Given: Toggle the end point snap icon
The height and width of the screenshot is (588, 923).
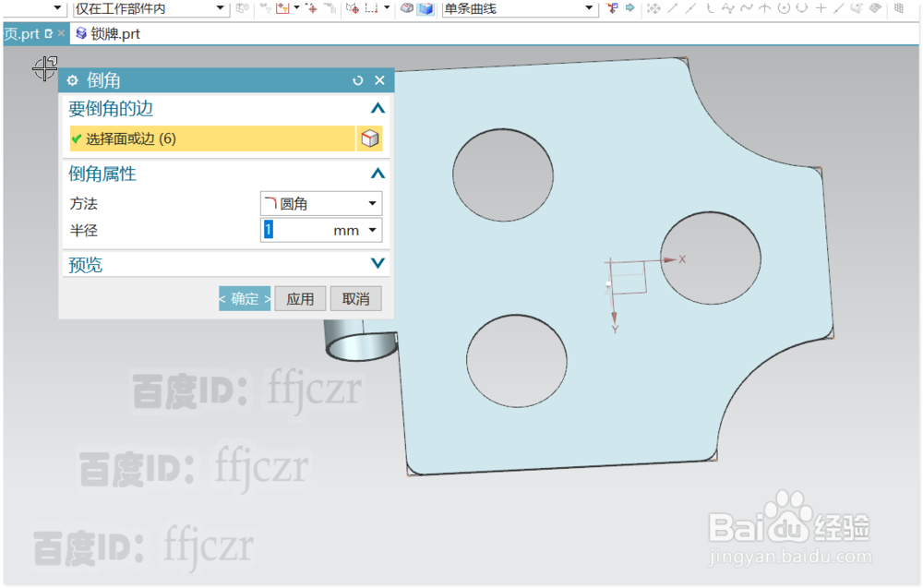Looking at the screenshot, I should click(x=673, y=7).
